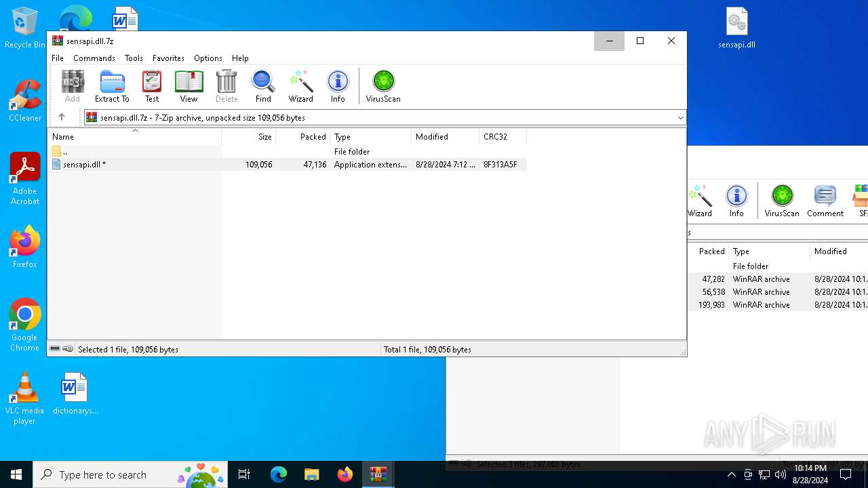Open File Explorer from taskbar
Viewport: 868px width, 488px height.
click(x=312, y=474)
